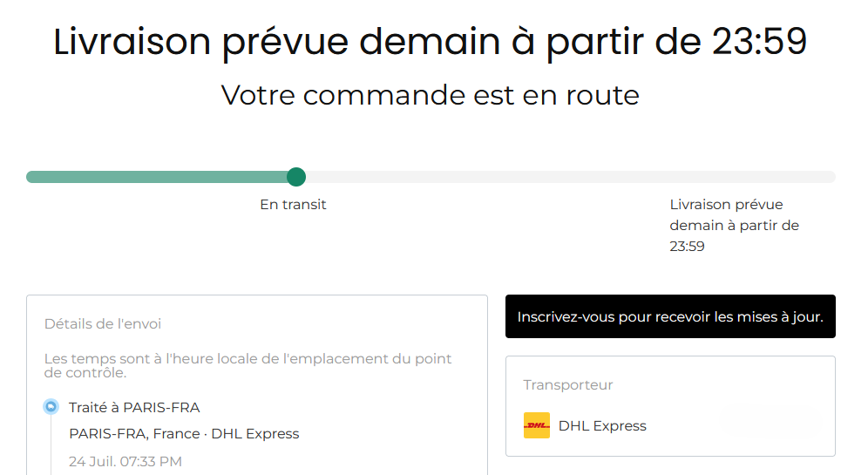Select the DHL Express carrier name in the Transporteur card

tap(602, 426)
